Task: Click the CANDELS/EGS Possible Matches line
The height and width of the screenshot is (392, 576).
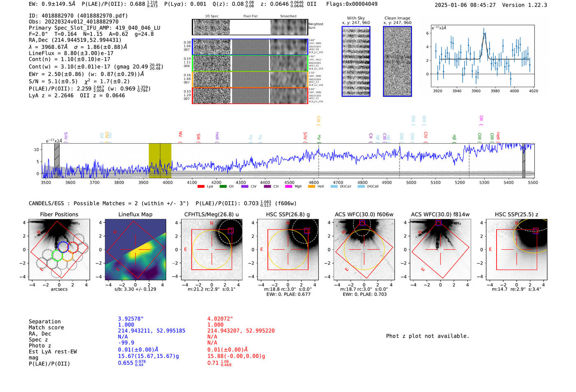Action: coord(163,203)
